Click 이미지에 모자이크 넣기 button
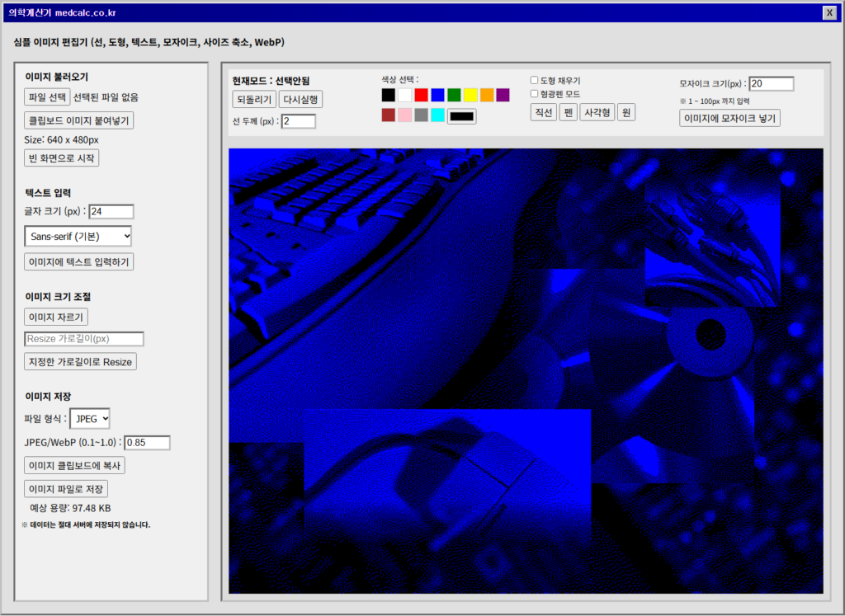This screenshot has width=845, height=616. [729, 118]
